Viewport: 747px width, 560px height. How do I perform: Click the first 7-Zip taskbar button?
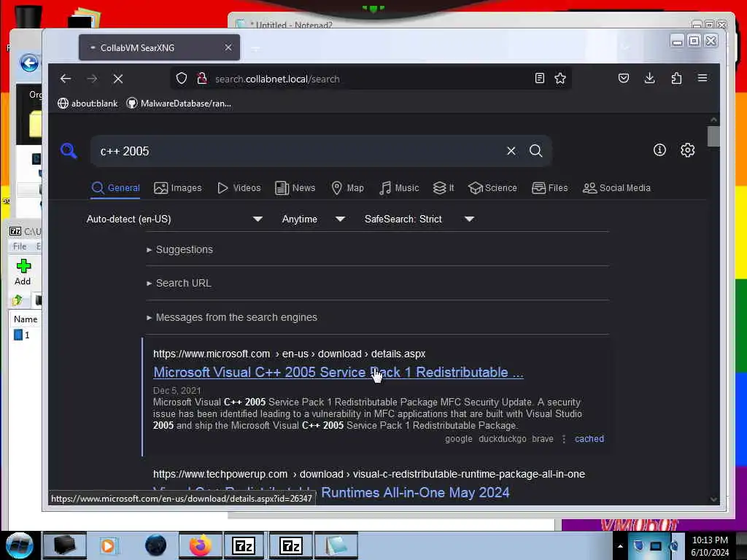pos(244,545)
